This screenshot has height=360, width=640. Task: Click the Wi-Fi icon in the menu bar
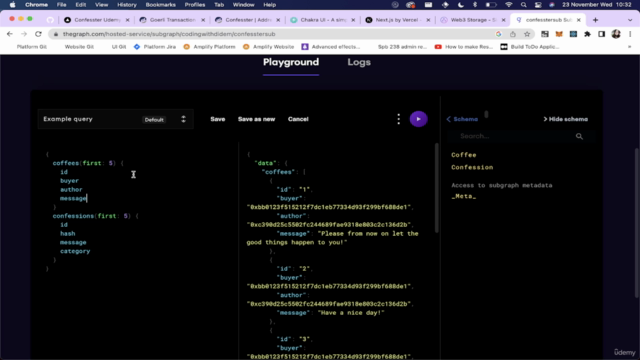point(509,5)
